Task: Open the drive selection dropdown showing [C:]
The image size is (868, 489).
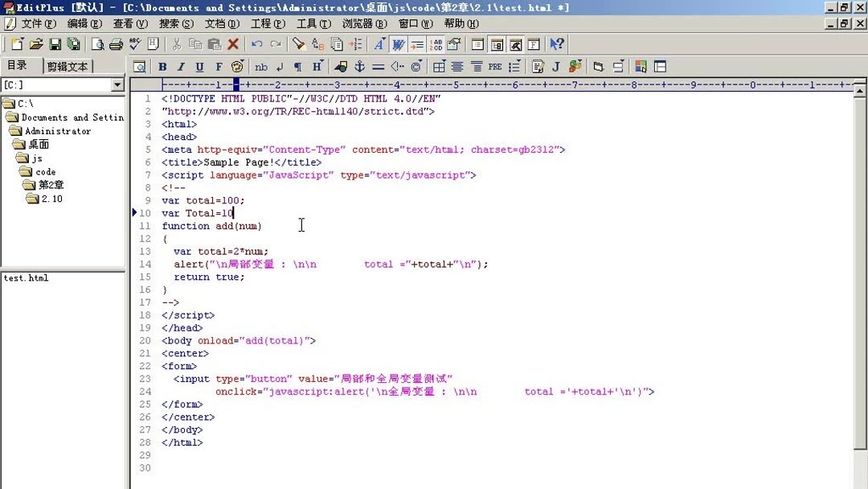Action: click(117, 84)
